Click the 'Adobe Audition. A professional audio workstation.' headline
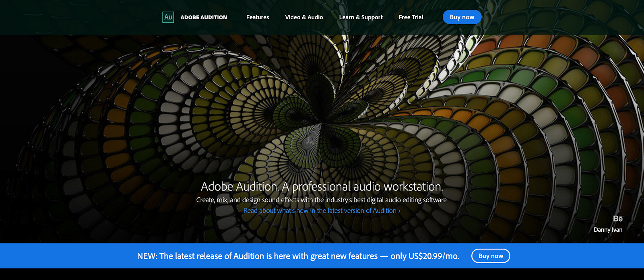Image resolution: width=644 pixels, height=280 pixels. pyautogui.click(x=322, y=187)
